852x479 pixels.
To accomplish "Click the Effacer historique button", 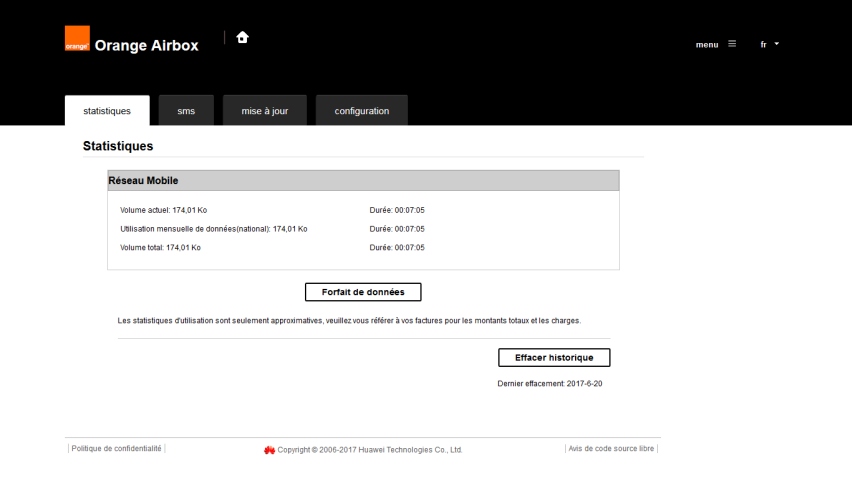I will (x=554, y=357).
